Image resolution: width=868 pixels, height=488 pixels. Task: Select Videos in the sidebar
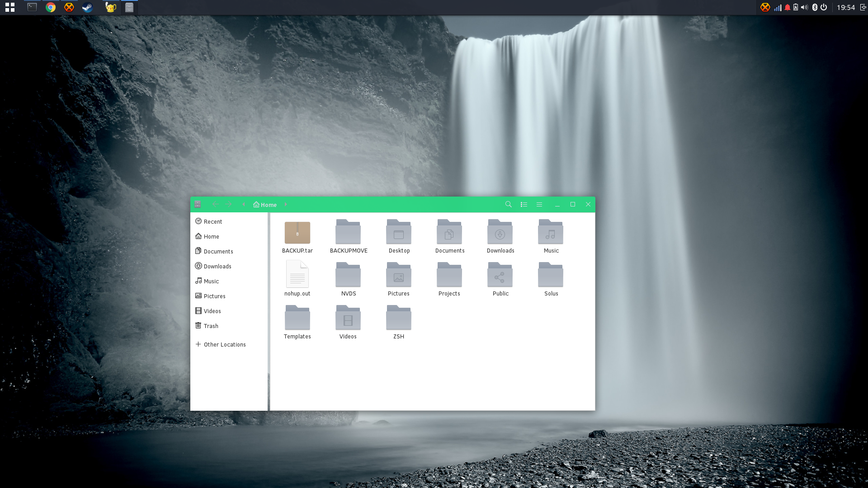[x=229, y=311]
